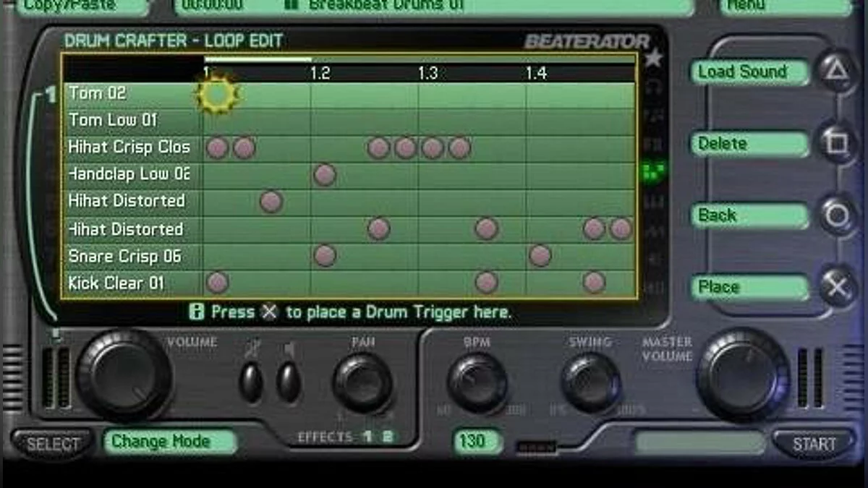Screen dimensions: 868x488
Task: Select the dim headphones icon below the star
Action: click(x=653, y=87)
